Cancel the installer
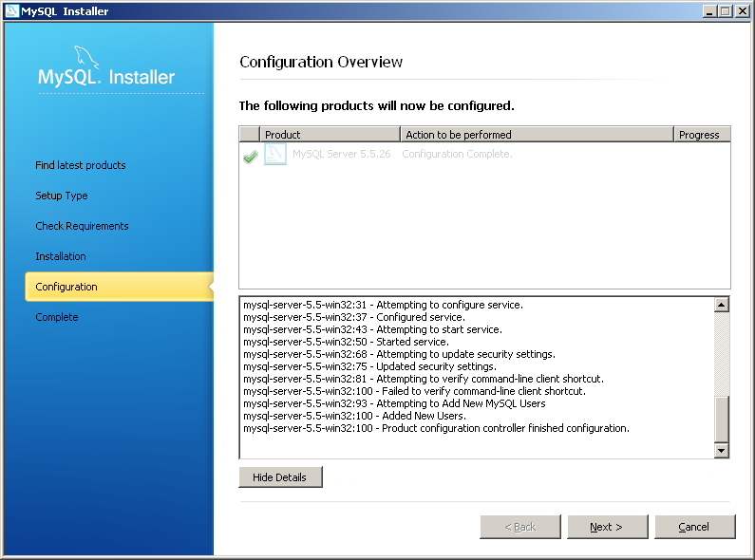The height and width of the screenshot is (560, 755). (695, 527)
